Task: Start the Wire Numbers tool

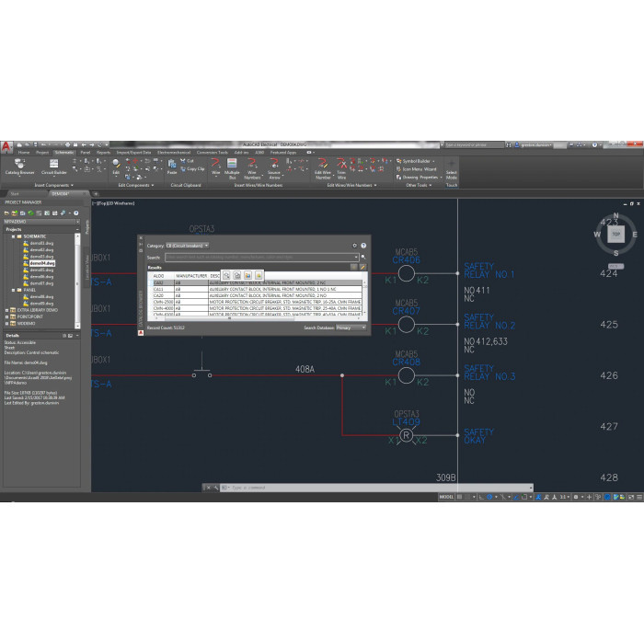Action: coord(252,168)
